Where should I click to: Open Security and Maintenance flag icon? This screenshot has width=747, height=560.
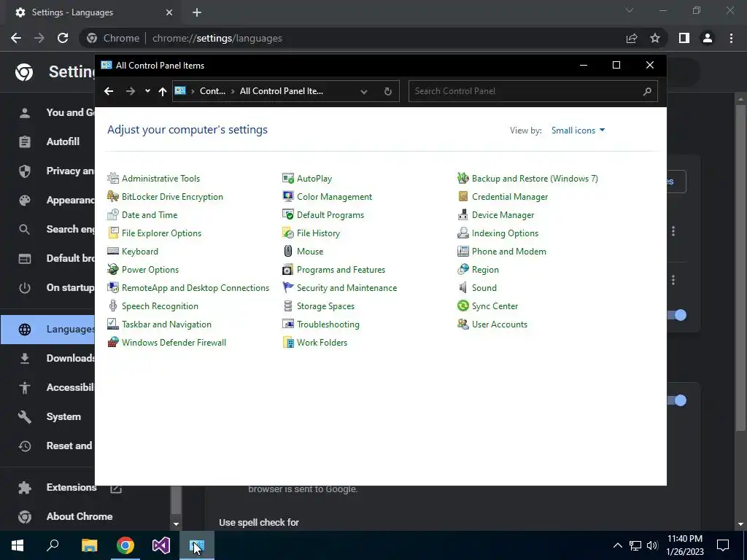287,287
